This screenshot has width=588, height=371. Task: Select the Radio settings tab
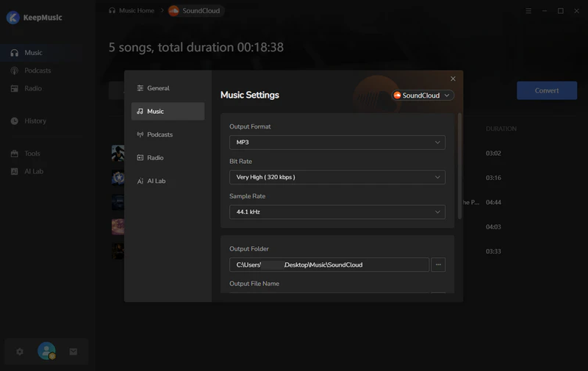pyautogui.click(x=168, y=158)
